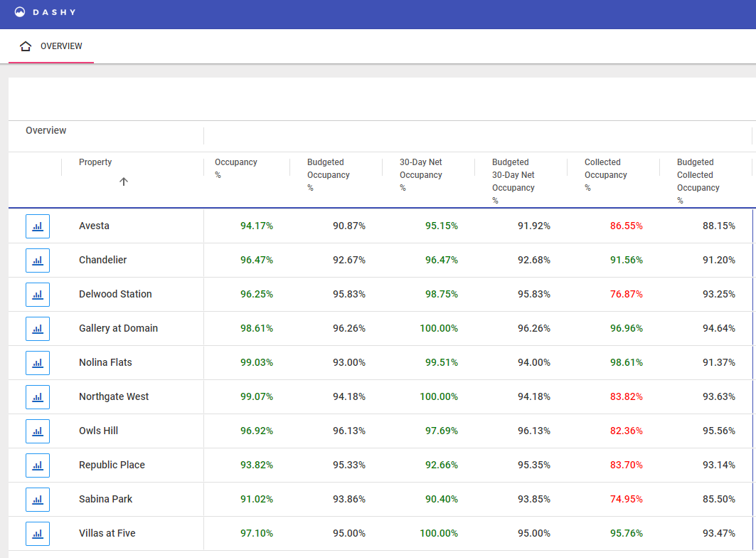Screen dimensions: 756x558
Task: Select the Nolina Flats property name
Action: (105, 362)
